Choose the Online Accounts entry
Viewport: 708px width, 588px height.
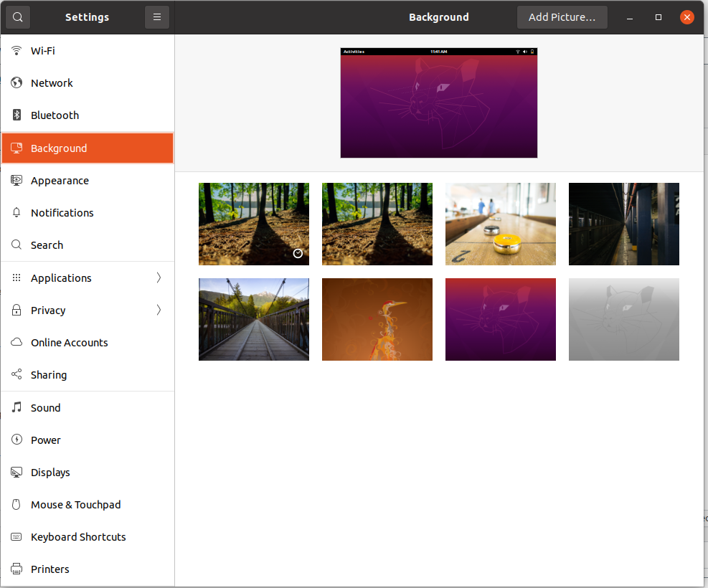coord(68,342)
